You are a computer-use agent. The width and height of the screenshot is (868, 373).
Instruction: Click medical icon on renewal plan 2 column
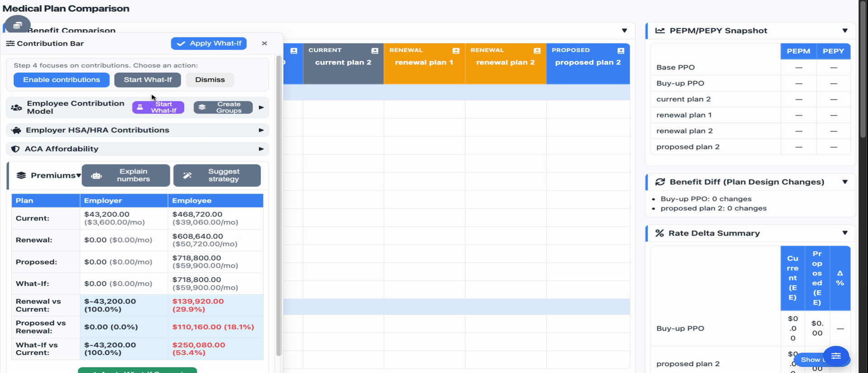coord(537,51)
